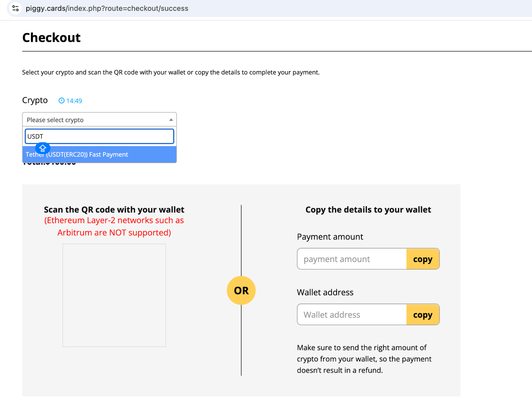This screenshot has height=402, width=532.
Task: Click the payment amount field
Action: (x=352, y=259)
